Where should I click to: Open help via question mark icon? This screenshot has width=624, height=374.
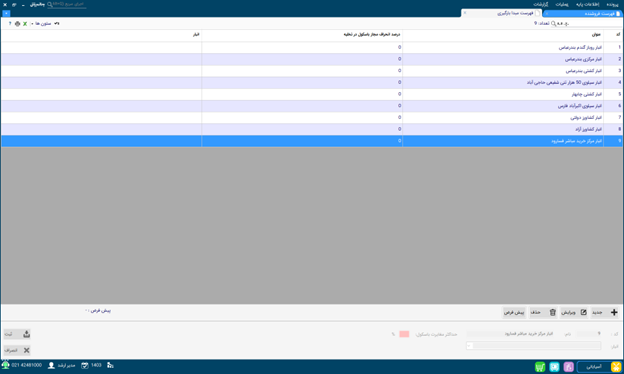click(x=10, y=24)
